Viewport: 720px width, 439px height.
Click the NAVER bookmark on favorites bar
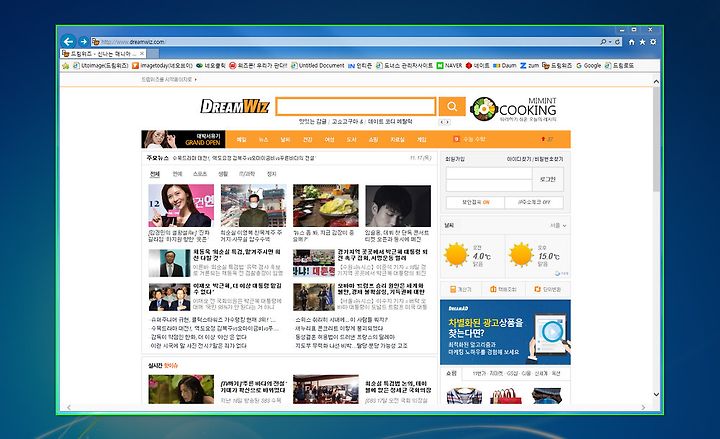pos(449,66)
